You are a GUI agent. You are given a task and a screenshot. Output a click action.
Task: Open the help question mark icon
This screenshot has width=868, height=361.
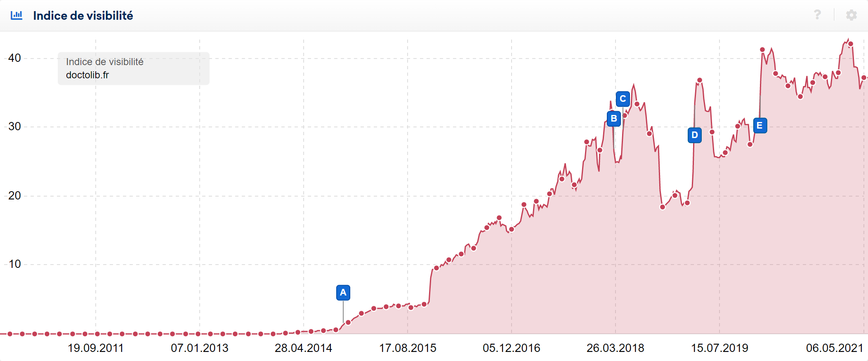click(817, 15)
